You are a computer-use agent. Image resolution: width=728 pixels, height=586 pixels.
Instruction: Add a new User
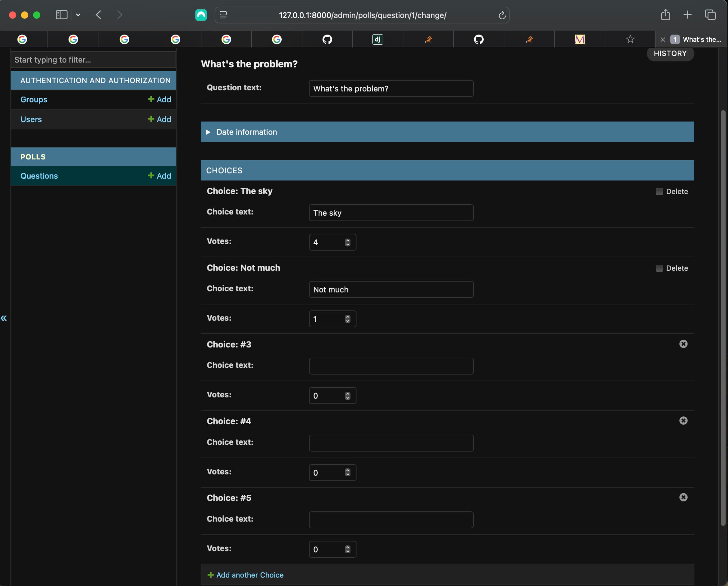(159, 119)
